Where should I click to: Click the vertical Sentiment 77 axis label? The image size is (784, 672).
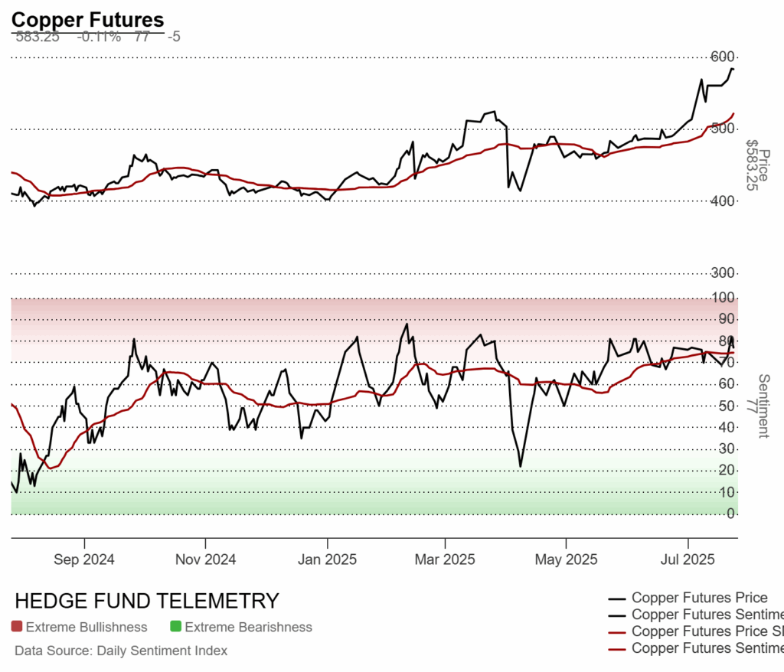pyautogui.click(x=758, y=406)
